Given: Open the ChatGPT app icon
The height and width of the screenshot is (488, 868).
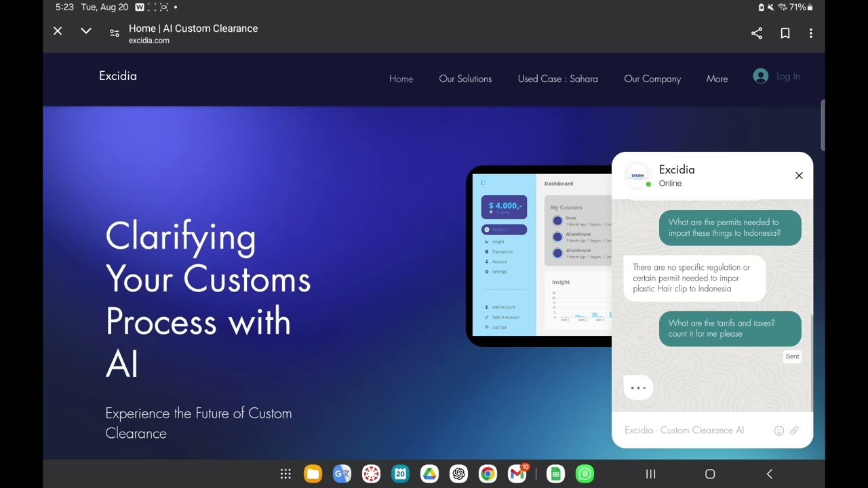Looking at the screenshot, I should pos(458,474).
